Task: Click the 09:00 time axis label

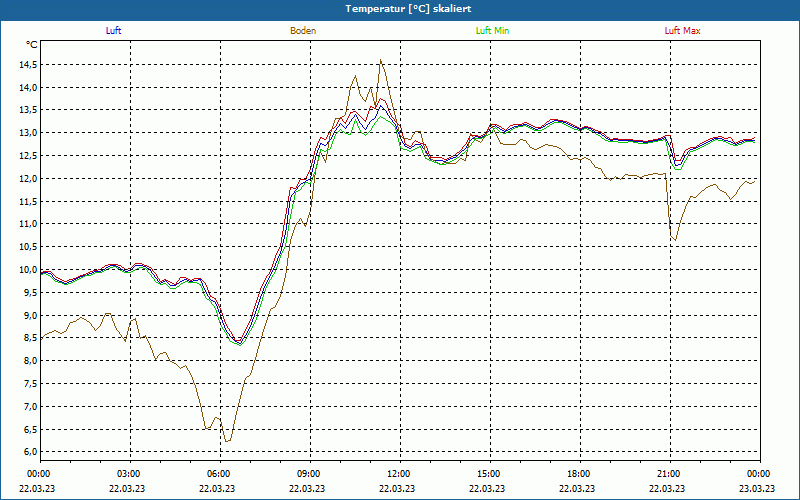Action: pyautogui.click(x=310, y=474)
